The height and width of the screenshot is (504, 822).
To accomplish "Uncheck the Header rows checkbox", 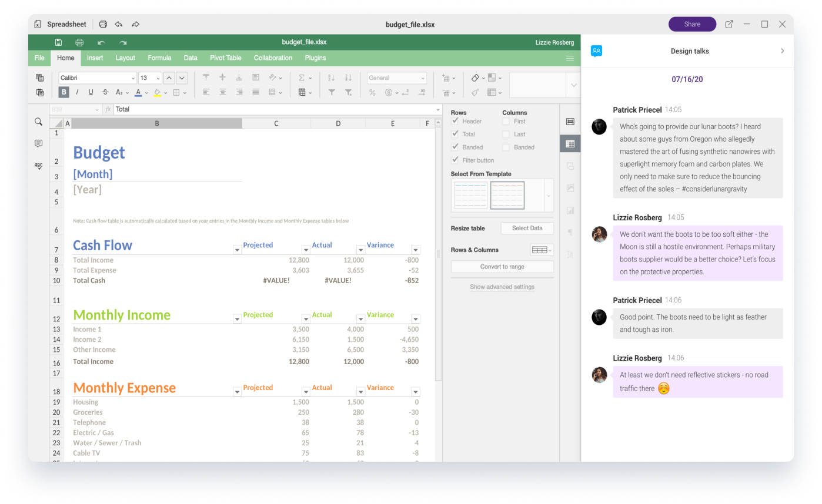I will coord(455,121).
